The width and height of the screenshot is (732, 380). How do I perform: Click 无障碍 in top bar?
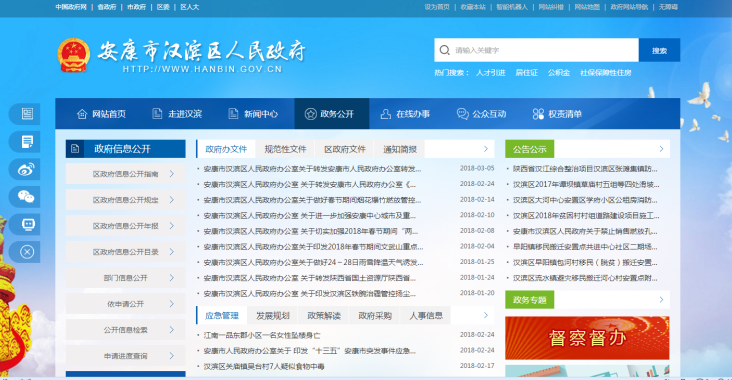pos(668,7)
